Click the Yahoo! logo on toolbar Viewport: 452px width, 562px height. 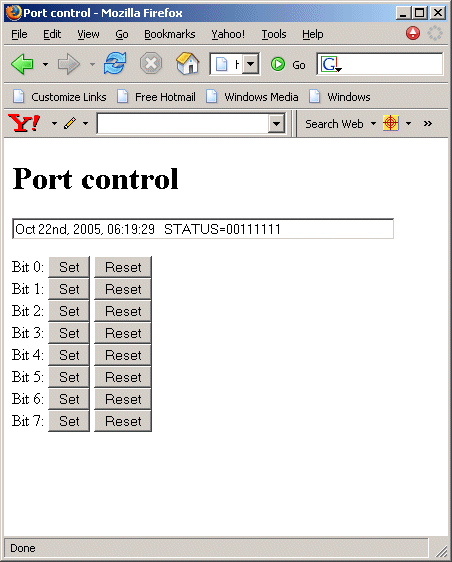click(x=24, y=123)
